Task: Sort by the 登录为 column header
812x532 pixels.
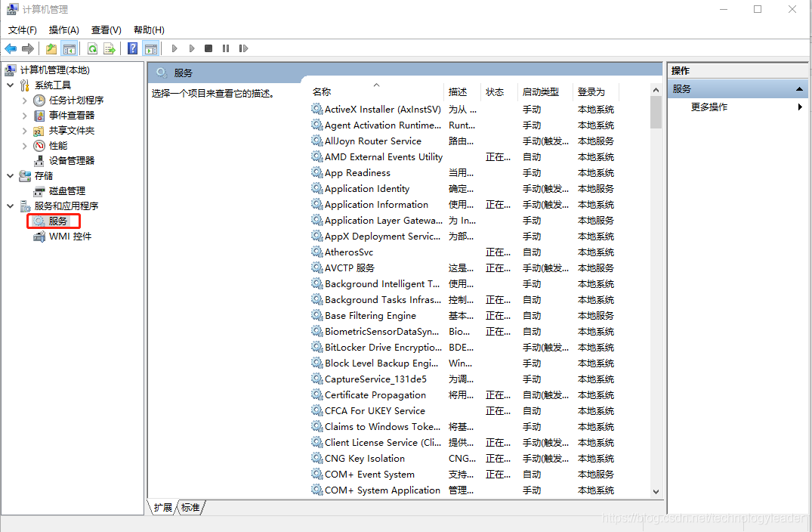Action: 596,91
